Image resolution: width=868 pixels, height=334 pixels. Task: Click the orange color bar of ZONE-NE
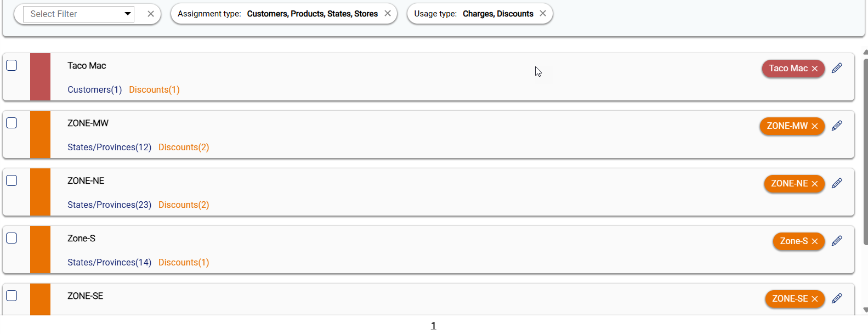click(x=40, y=192)
